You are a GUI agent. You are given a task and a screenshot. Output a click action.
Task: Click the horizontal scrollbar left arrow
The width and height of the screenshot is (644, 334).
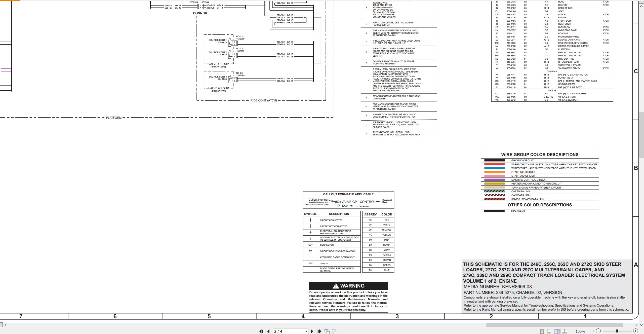point(5,325)
